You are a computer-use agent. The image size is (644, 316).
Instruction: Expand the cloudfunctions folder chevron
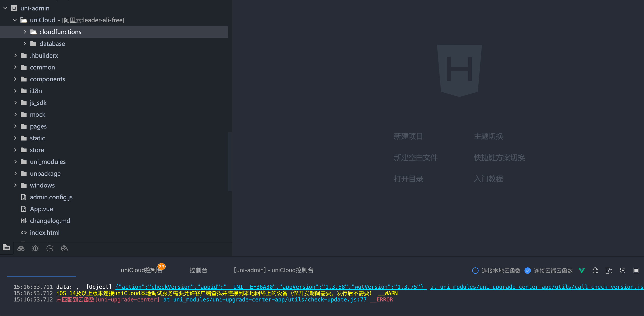[x=25, y=32]
